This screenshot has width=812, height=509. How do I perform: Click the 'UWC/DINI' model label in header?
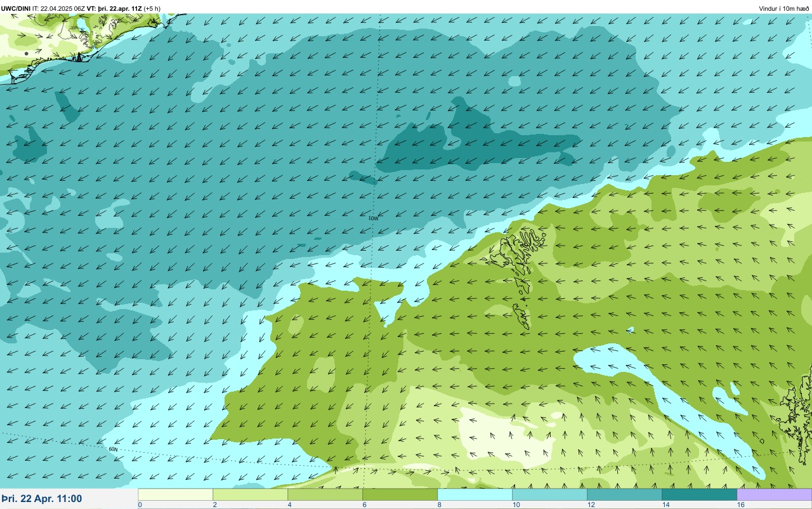click(16, 8)
